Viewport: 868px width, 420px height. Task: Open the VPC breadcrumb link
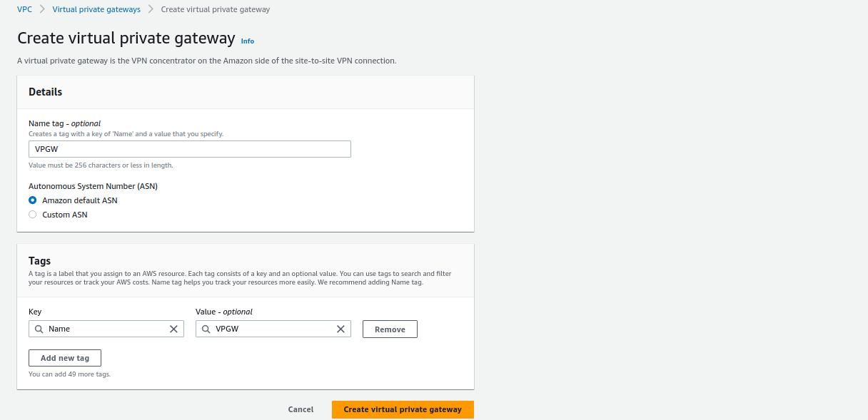point(24,10)
